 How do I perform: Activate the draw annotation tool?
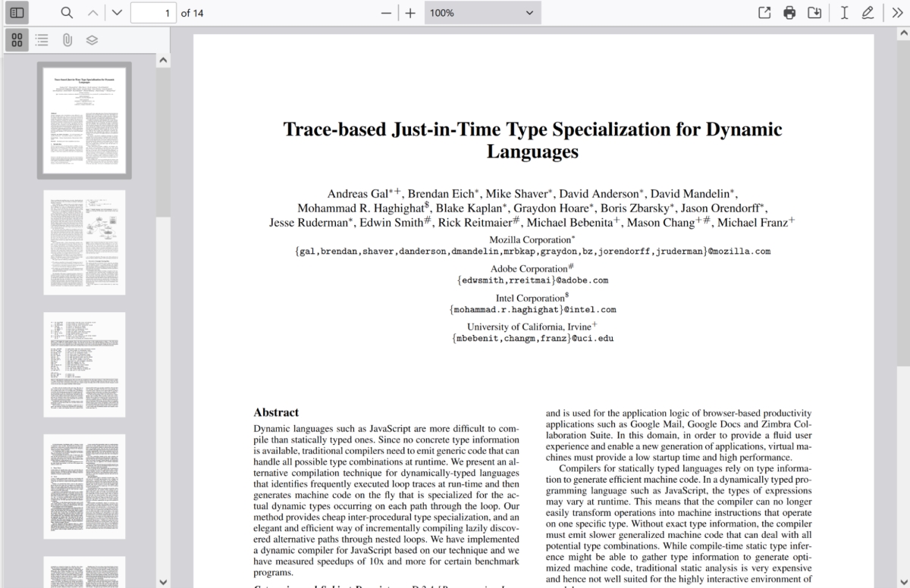click(868, 12)
